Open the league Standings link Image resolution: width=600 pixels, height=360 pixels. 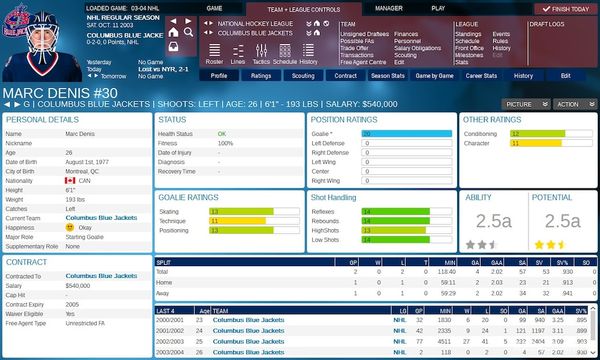(x=468, y=34)
